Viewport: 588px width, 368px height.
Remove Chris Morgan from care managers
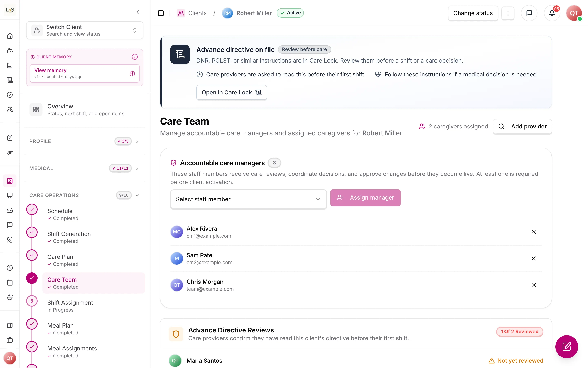pos(533,285)
